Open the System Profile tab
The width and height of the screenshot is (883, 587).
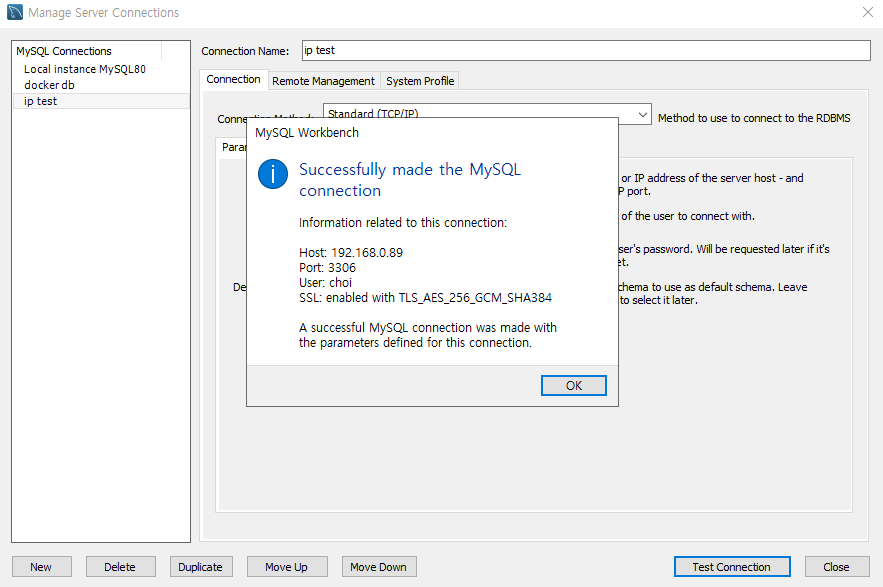click(x=420, y=81)
